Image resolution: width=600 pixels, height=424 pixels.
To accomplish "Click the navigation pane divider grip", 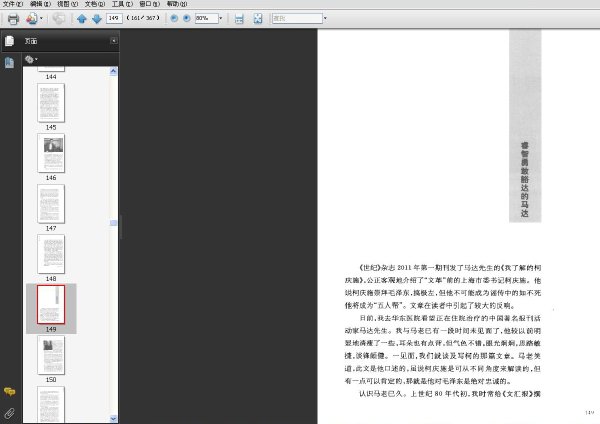I will click(121, 227).
